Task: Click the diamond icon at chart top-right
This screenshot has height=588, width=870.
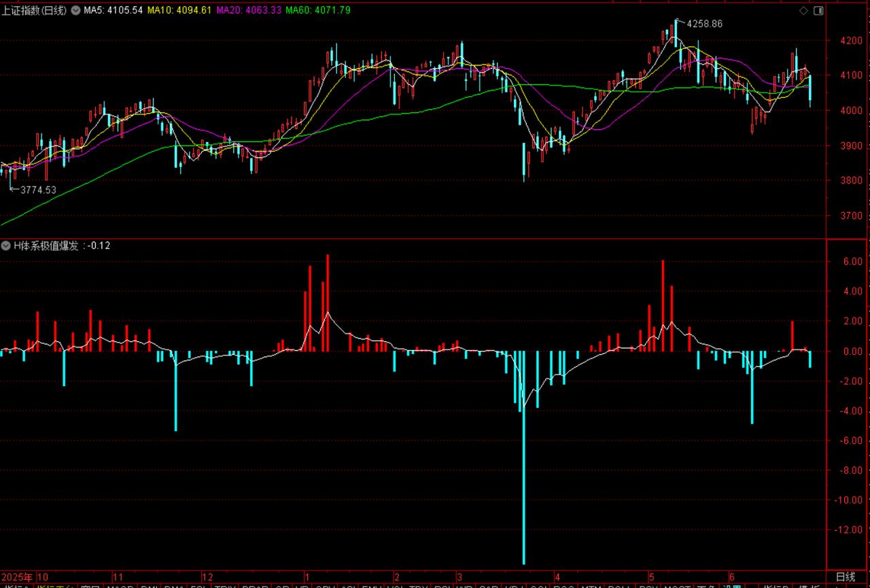Action: (x=803, y=11)
